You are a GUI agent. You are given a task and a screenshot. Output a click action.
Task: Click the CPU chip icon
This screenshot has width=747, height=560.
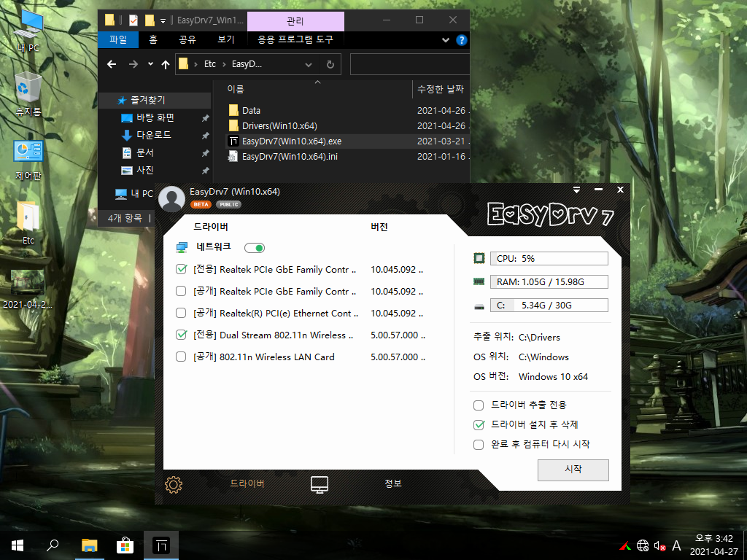[x=479, y=258]
